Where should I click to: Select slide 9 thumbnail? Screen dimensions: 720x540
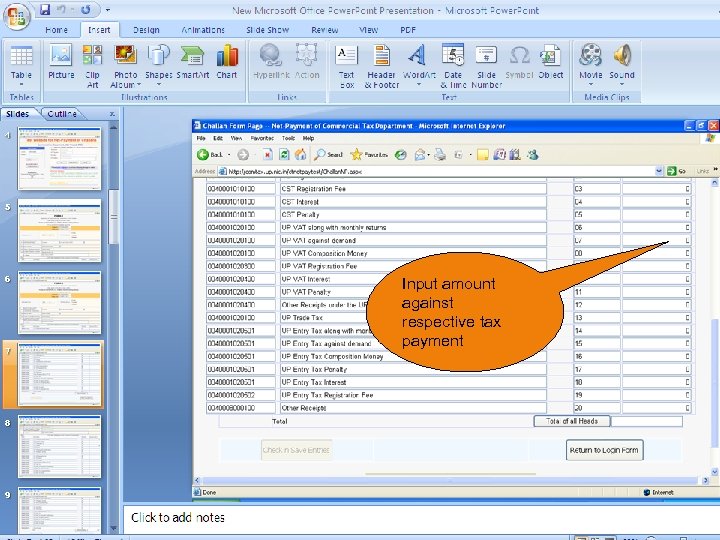tap(59, 510)
